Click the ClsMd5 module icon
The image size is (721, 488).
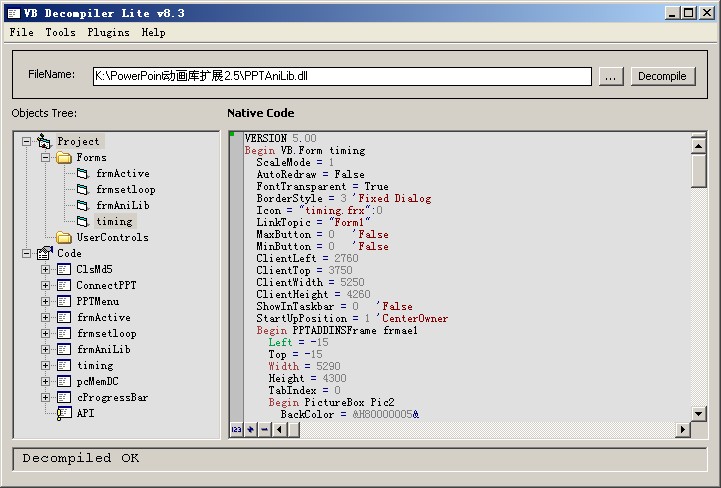[64, 270]
